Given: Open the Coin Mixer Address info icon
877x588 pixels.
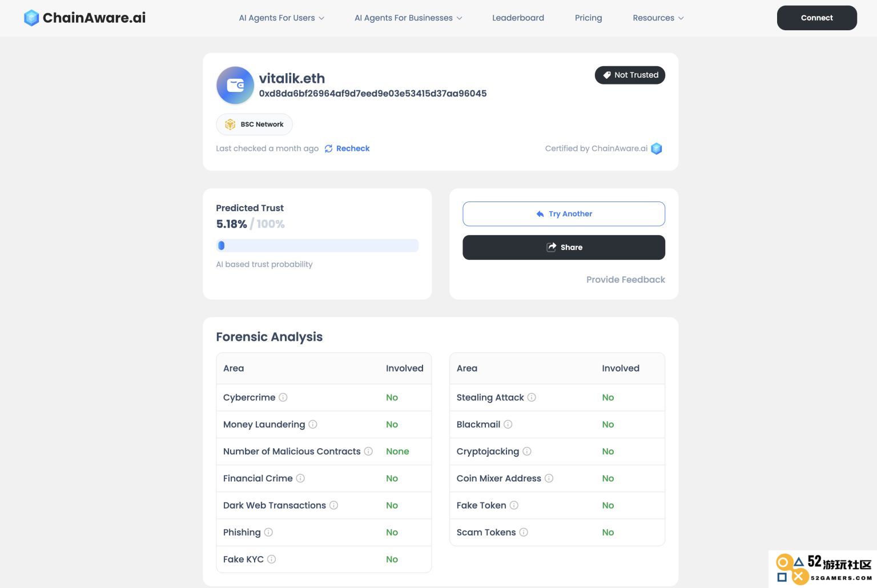Looking at the screenshot, I should pyautogui.click(x=549, y=478).
